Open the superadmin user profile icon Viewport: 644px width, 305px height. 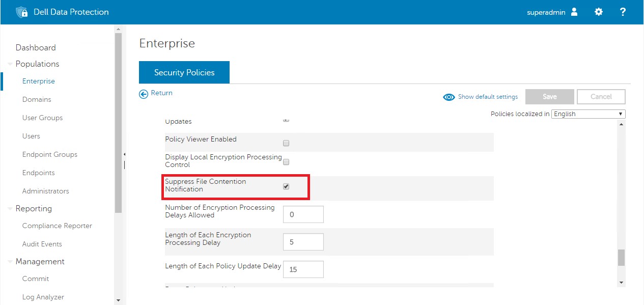pyautogui.click(x=575, y=11)
